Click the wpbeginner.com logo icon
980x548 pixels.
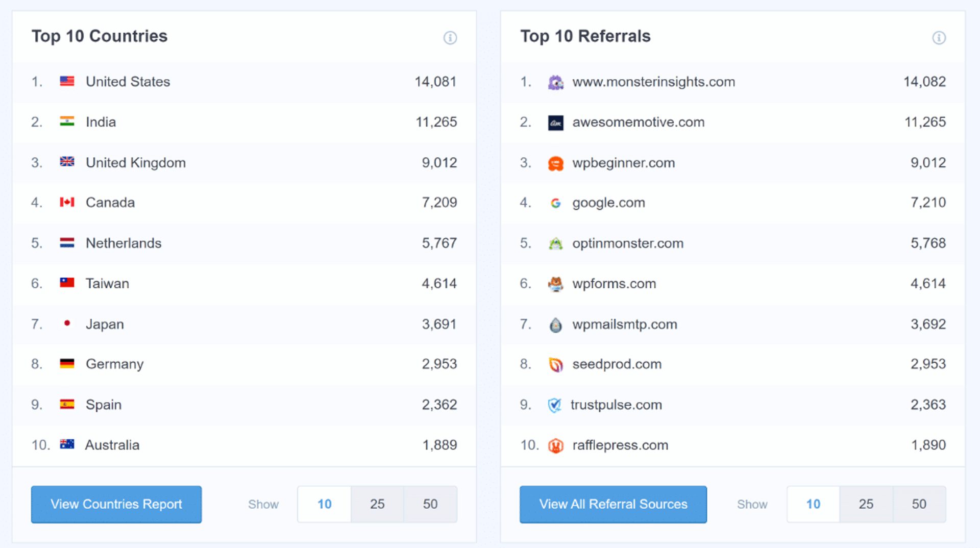pos(556,162)
